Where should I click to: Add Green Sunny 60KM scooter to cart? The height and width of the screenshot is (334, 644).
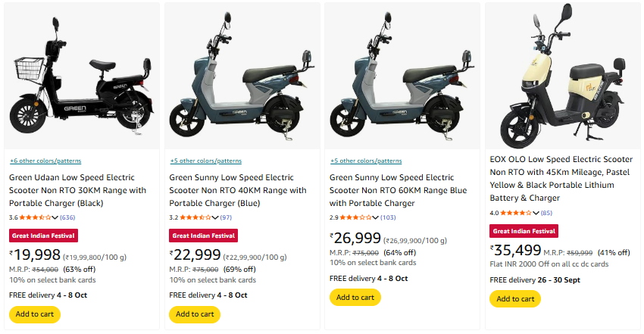click(355, 297)
